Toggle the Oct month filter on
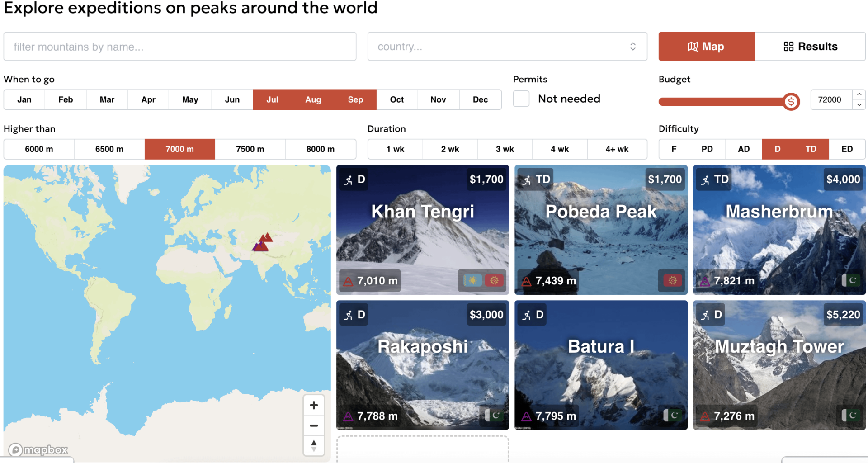 pos(396,99)
